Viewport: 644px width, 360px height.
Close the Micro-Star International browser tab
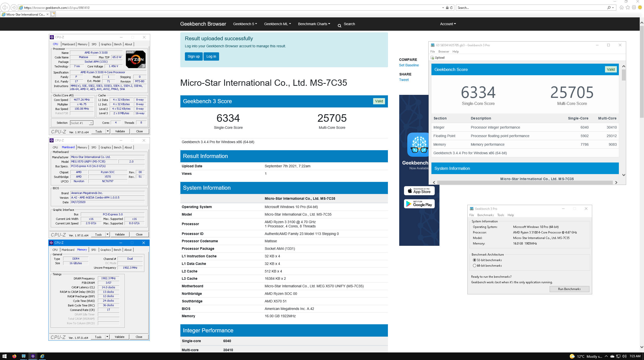(x=47, y=14)
